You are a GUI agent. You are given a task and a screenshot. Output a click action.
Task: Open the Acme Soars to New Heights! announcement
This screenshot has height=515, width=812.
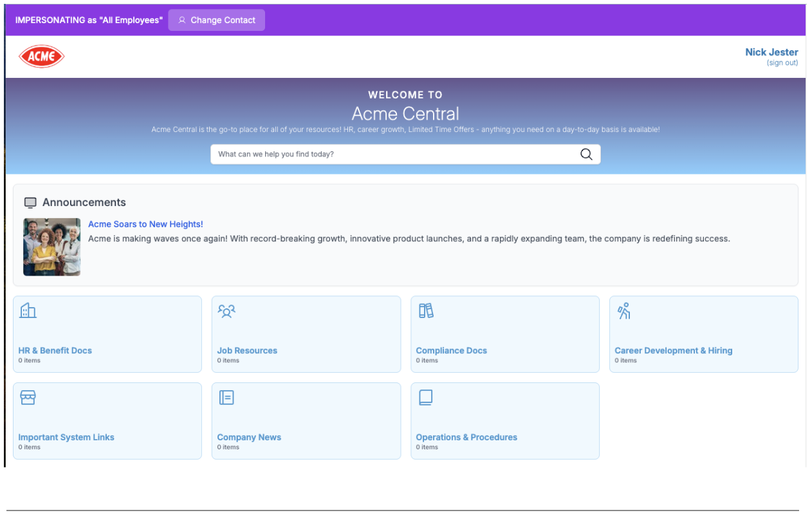click(145, 224)
